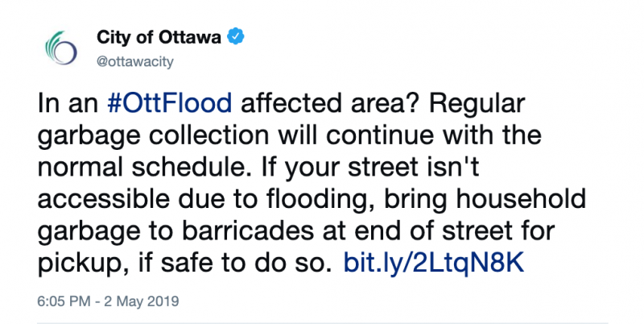Screen dimensions: 644x324
Task: Follow the bit.ly/2LtqN8K link
Action: pyautogui.click(x=435, y=262)
